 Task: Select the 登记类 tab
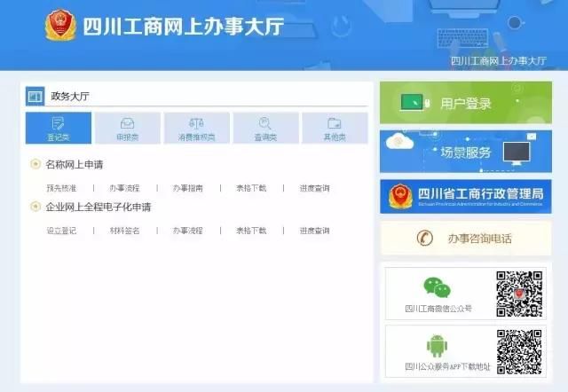(59, 128)
